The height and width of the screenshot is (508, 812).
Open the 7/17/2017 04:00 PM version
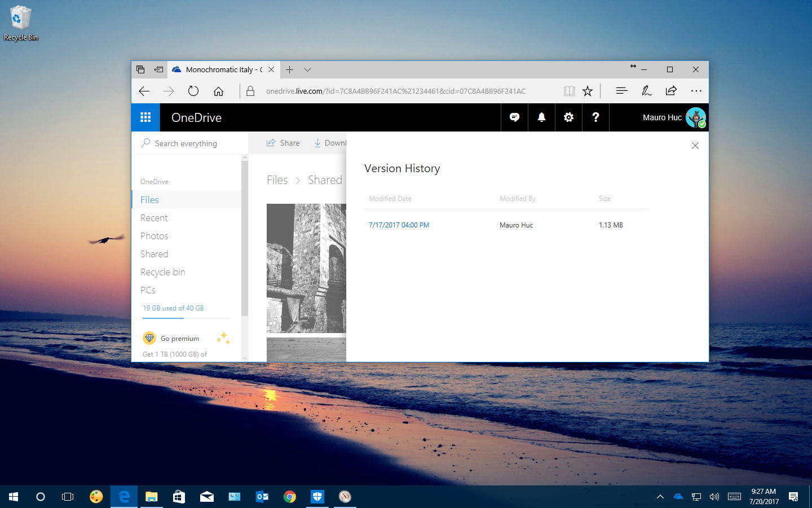(x=399, y=225)
